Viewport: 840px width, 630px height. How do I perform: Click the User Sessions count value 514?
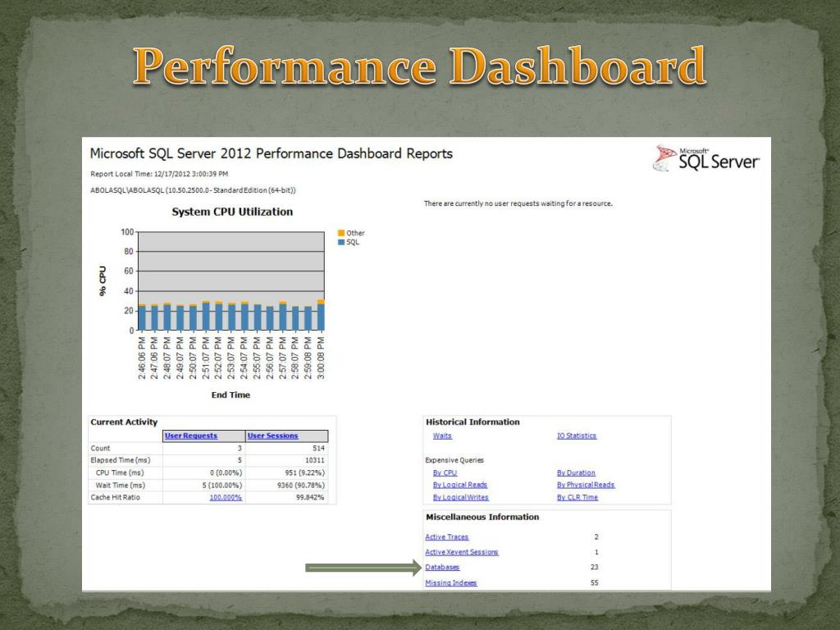(x=318, y=448)
